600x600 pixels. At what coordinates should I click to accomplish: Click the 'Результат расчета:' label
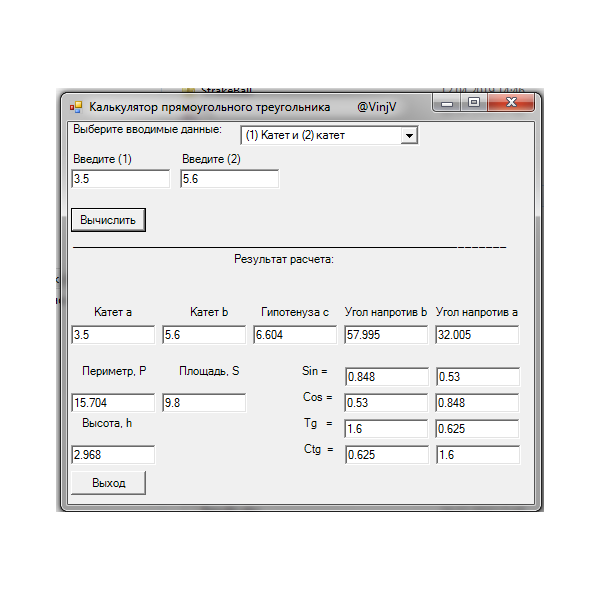(284, 259)
